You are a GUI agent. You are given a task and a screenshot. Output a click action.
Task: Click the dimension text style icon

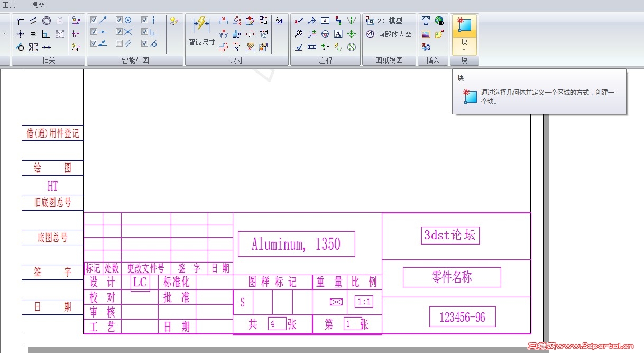(x=280, y=21)
